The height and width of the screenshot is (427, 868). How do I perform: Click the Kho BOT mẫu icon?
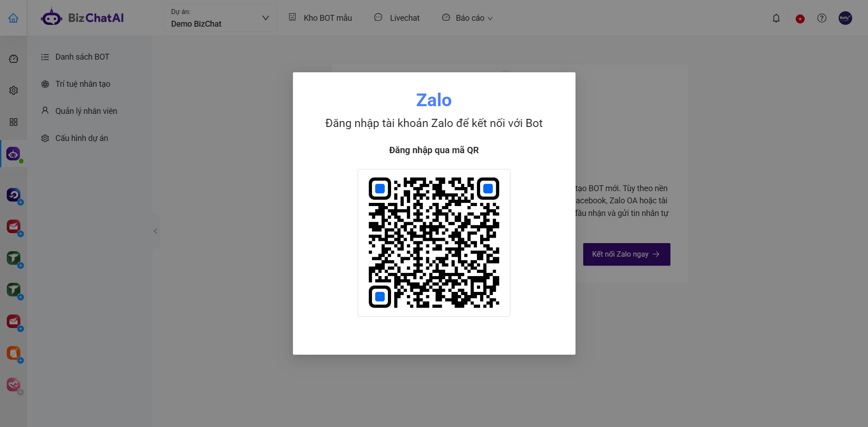tap(292, 17)
